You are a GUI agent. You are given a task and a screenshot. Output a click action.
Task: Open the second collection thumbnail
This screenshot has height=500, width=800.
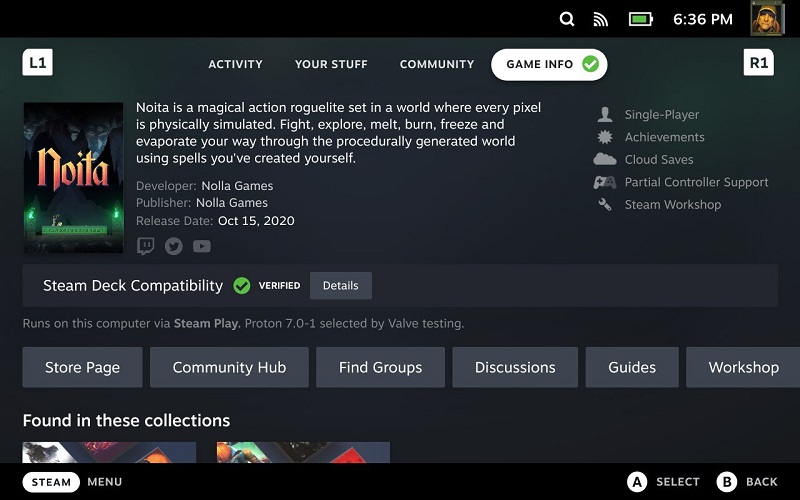(x=303, y=453)
